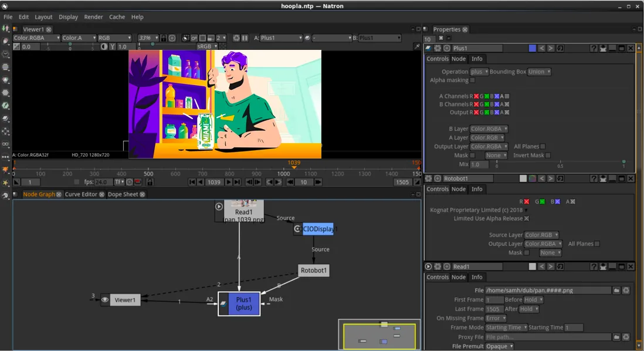644x351 pixels.
Task: Open the Render menu
Action: (x=93, y=17)
